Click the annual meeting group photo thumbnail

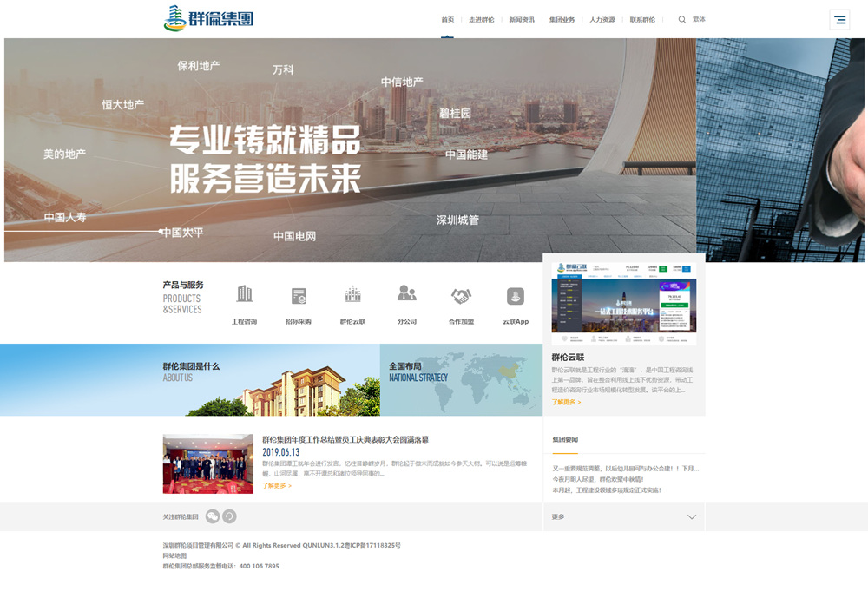tap(208, 464)
